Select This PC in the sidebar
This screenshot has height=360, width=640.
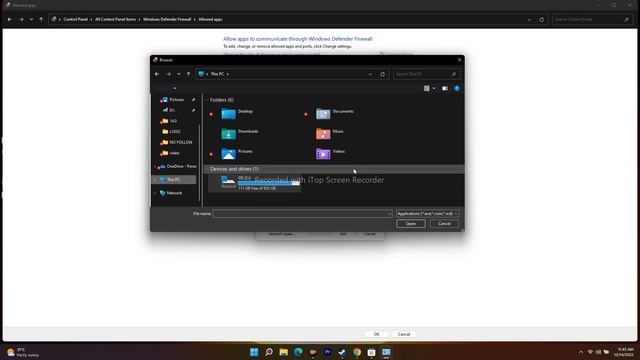[x=173, y=180]
